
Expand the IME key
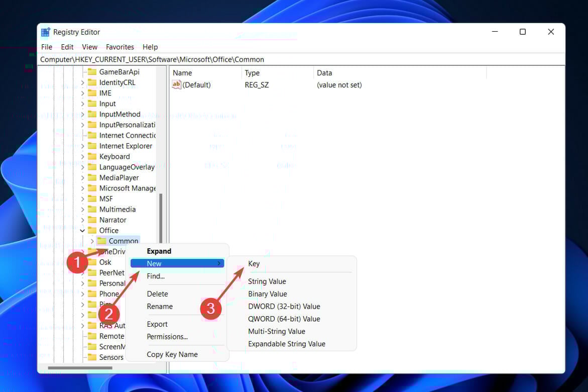82,93
